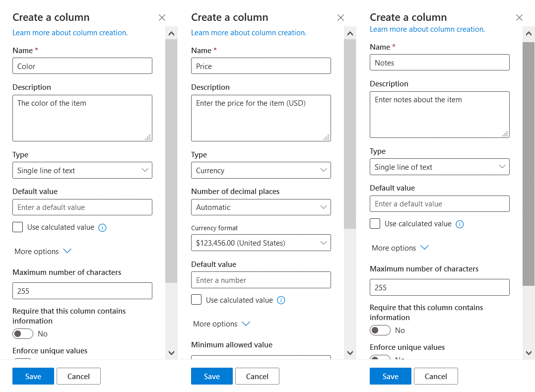The height and width of the screenshot is (392, 535).
Task: Expand More options in the Color panel
Action: pyautogui.click(x=43, y=251)
